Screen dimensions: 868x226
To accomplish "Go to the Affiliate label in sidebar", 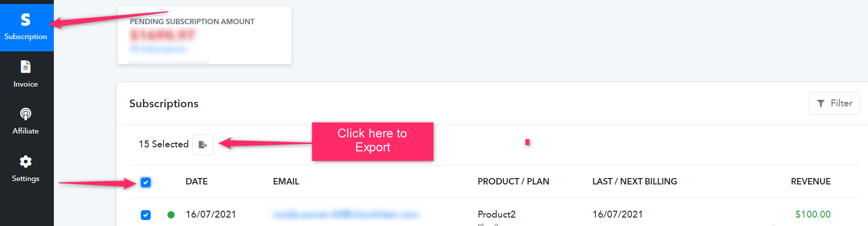I will coord(26,131).
